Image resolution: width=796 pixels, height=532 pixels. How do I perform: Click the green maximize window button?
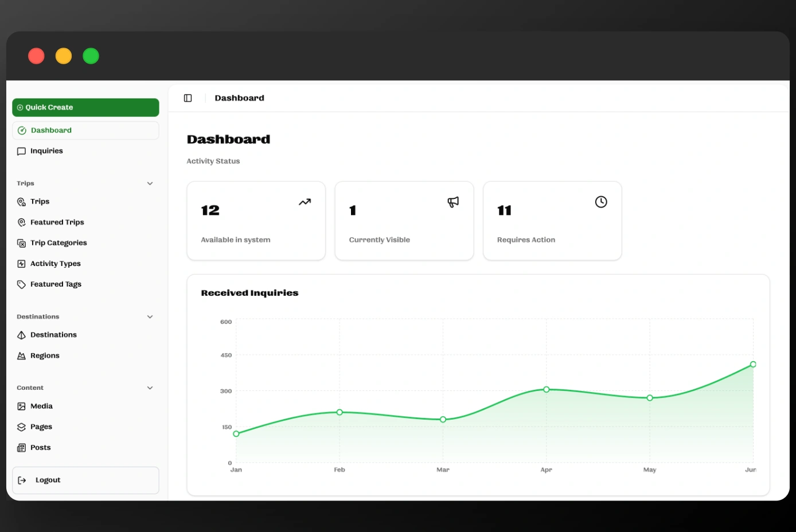91,56
